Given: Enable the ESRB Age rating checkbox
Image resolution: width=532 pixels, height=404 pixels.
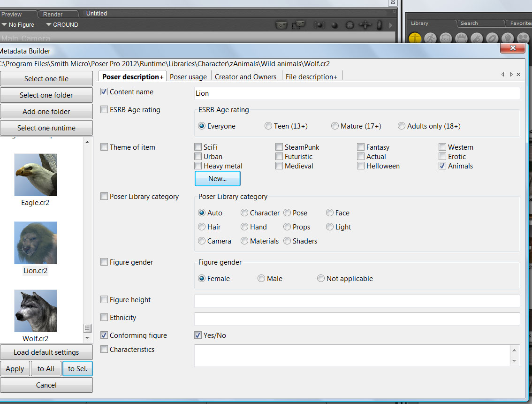Looking at the screenshot, I should 104,110.
